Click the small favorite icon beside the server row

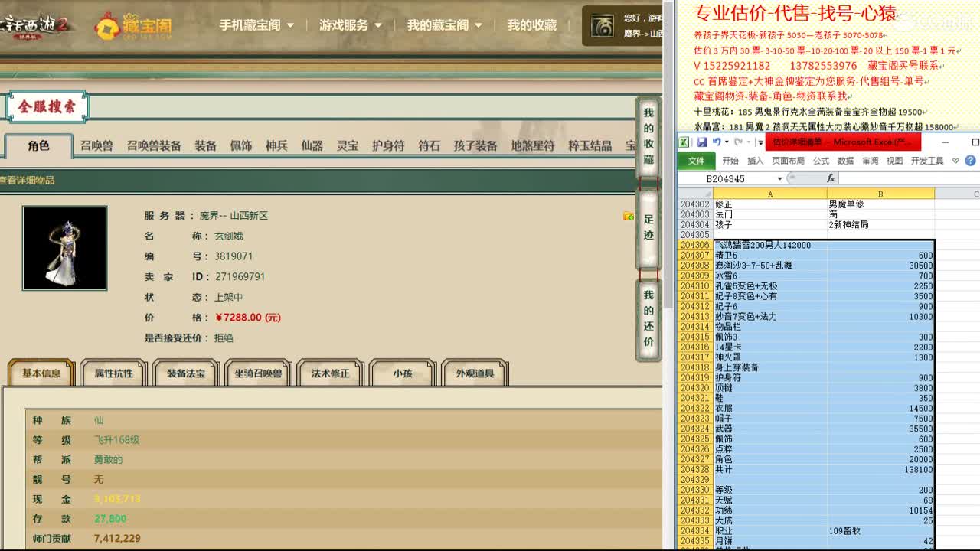(629, 217)
